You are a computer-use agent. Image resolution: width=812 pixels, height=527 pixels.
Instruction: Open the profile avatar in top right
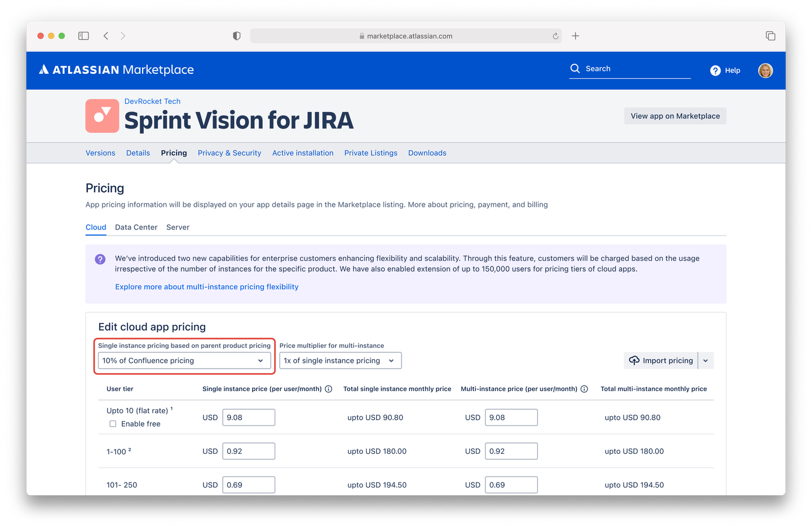tap(765, 70)
